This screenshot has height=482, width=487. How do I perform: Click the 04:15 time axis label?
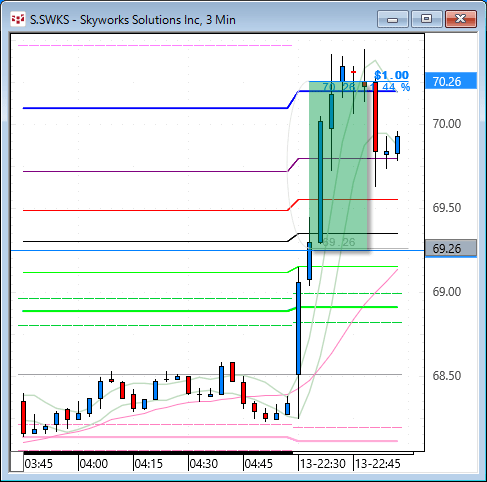149,464
